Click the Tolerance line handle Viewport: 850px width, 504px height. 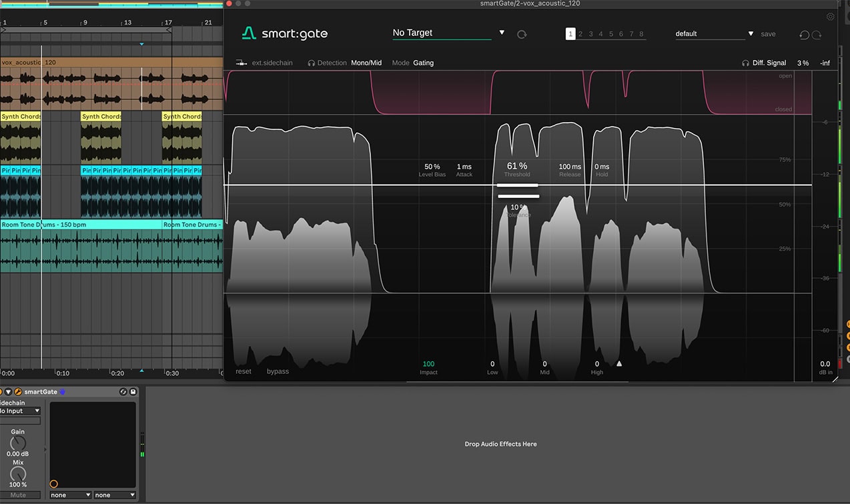(518, 196)
